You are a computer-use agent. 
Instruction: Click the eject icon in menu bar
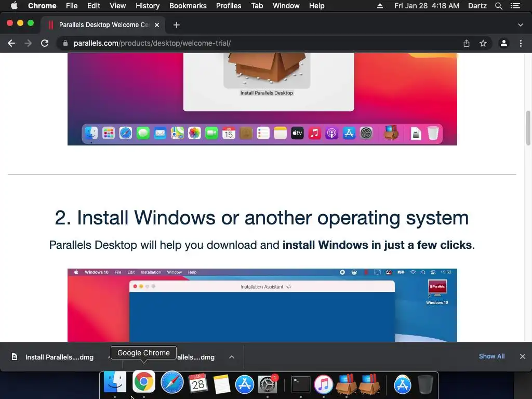380,6
